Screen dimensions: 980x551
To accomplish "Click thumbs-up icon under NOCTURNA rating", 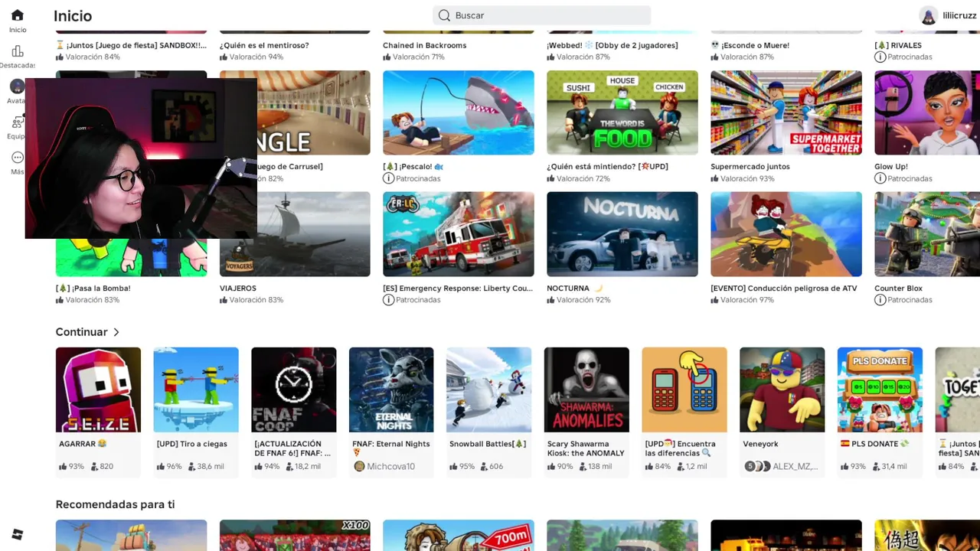I will [x=551, y=300].
